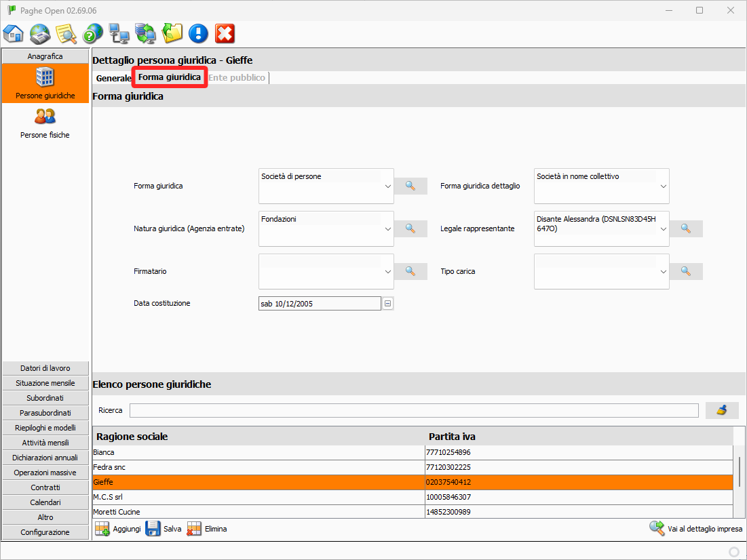Open the Forma giuridica dettaglio dropdown

(x=663, y=186)
